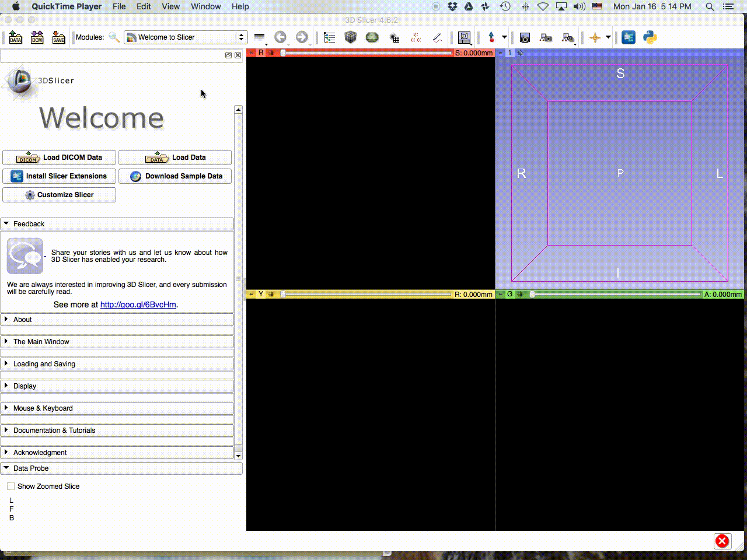Open the module finder magnifier icon
Viewport: 747px width, 560px height.
[x=114, y=37]
